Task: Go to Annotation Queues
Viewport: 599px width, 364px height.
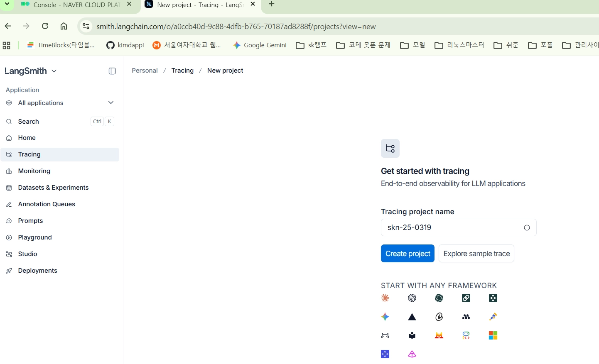Action: 60,204
